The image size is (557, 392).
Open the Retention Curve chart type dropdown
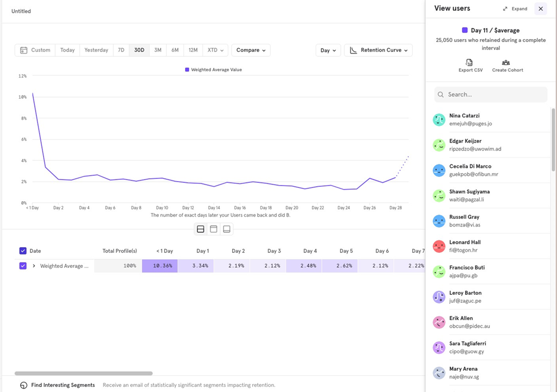click(x=378, y=51)
